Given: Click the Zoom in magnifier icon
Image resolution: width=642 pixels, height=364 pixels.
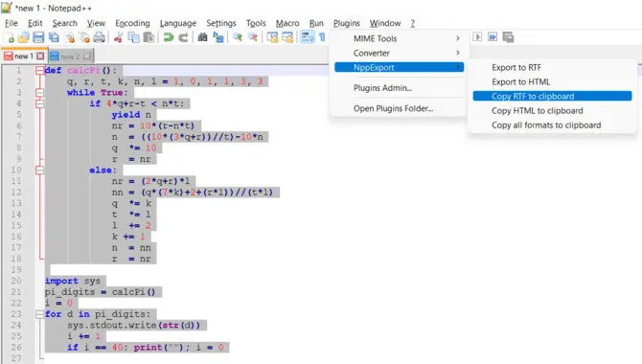Looking at the screenshot, I should [x=237, y=37].
